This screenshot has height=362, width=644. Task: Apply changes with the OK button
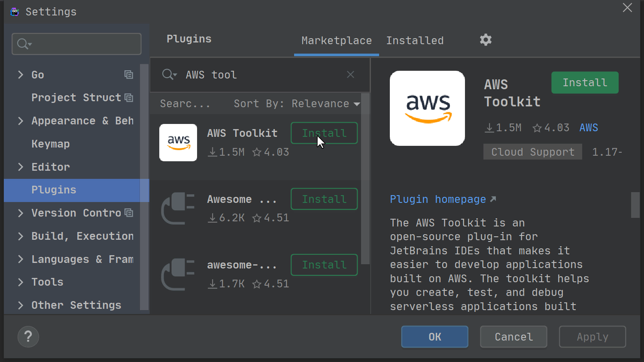[434, 337]
